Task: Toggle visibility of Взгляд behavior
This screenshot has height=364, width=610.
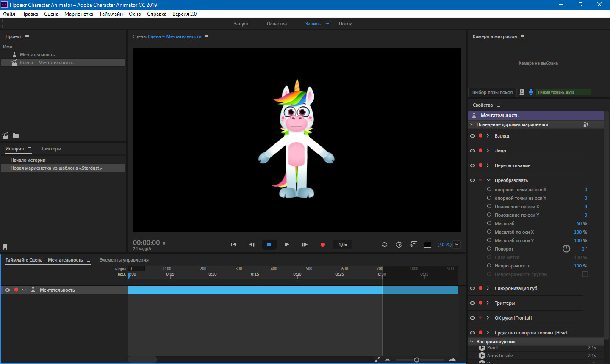Action: [x=472, y=136]
